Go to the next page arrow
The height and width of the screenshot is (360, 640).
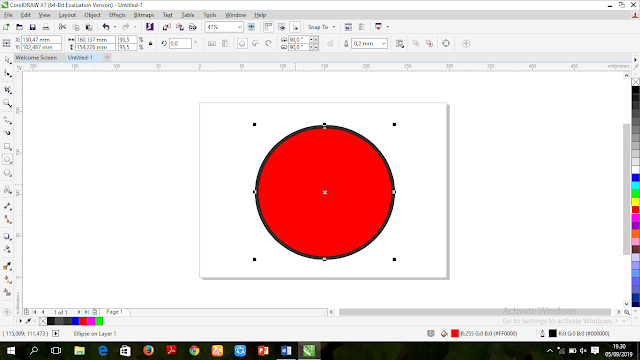point(79,312)
